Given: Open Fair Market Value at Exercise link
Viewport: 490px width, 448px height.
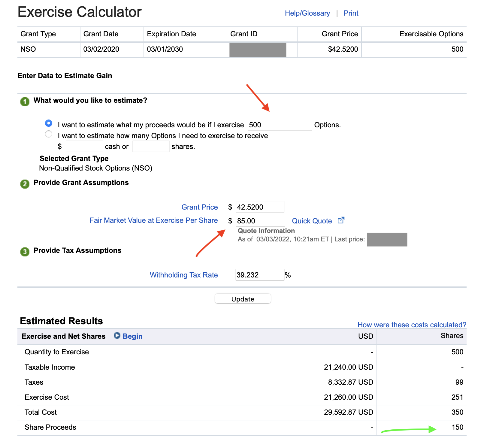Looking at the screenshot, I should coord(153,220).
